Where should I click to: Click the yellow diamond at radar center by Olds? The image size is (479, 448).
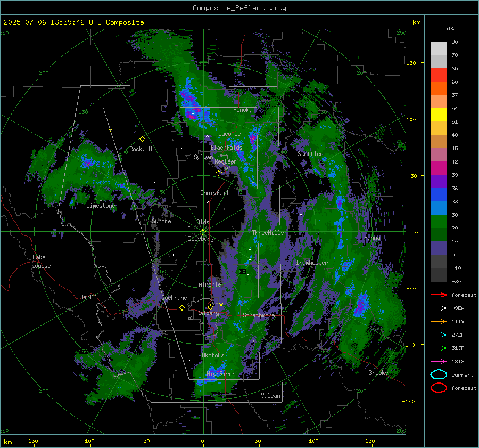(203, 232)
